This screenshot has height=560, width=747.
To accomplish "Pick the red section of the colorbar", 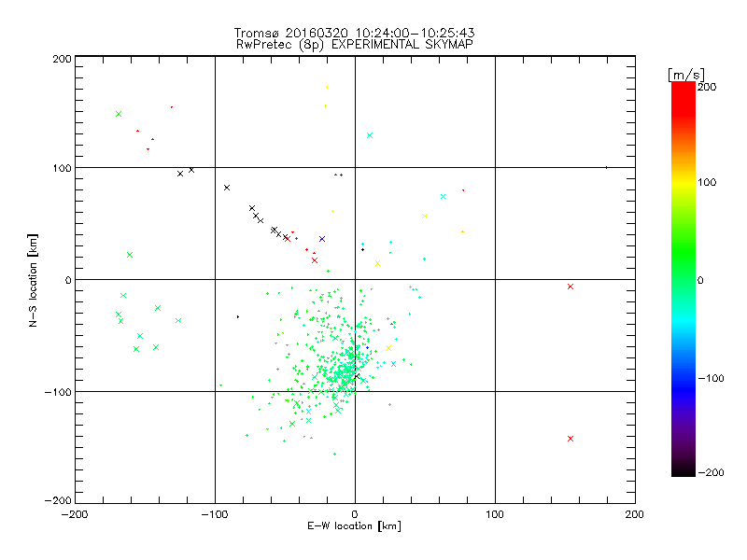I will [x=684, y=103].
